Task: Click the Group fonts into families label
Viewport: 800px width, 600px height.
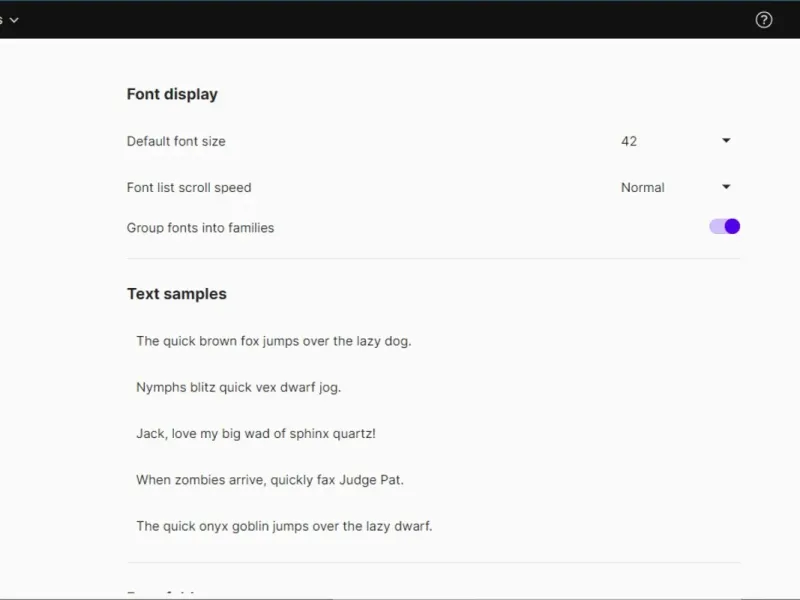Action: [x=200, y=228]
